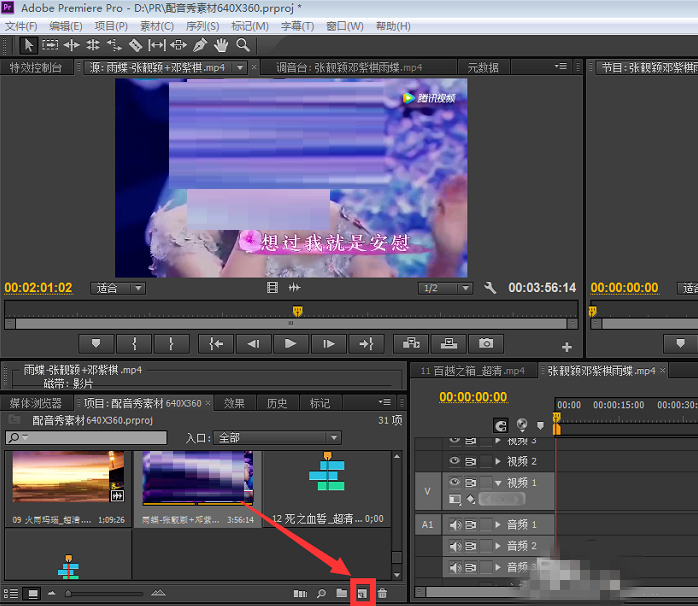The image size is (698, 606).
Task: Open the source monitor button editor plus
Action: coord(567,347)
